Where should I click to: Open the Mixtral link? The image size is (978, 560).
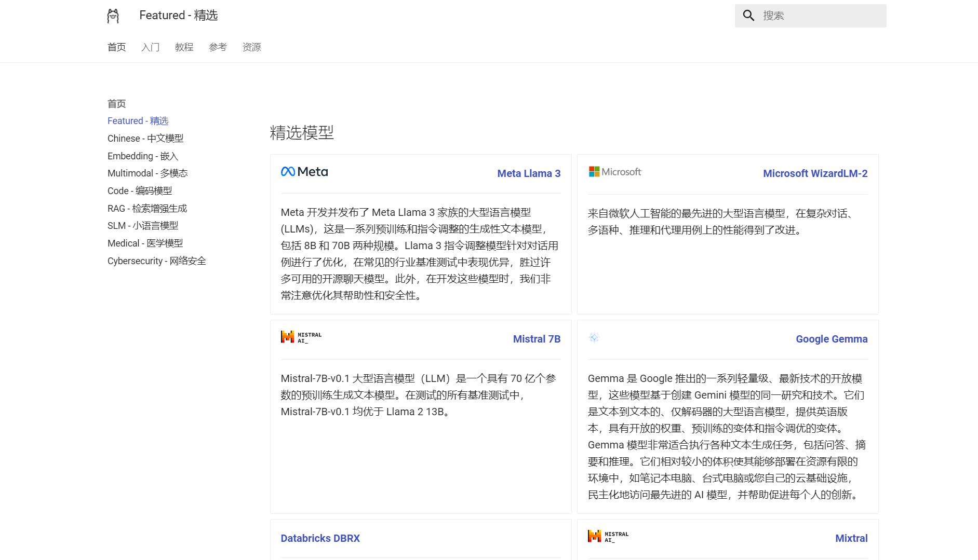point(851,538)
